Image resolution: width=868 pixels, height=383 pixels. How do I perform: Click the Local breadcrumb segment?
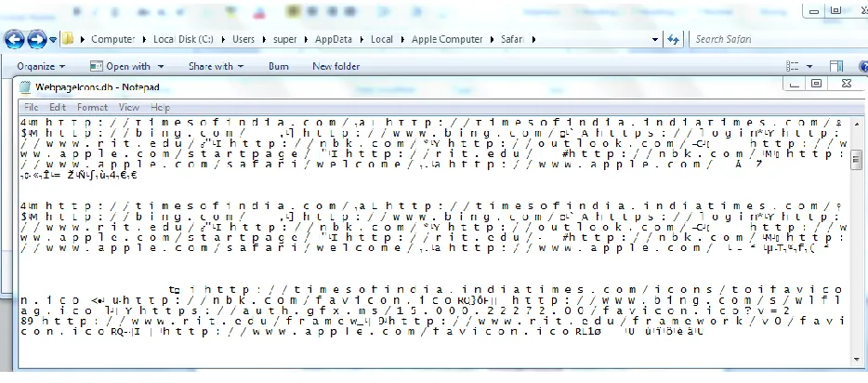382,39
